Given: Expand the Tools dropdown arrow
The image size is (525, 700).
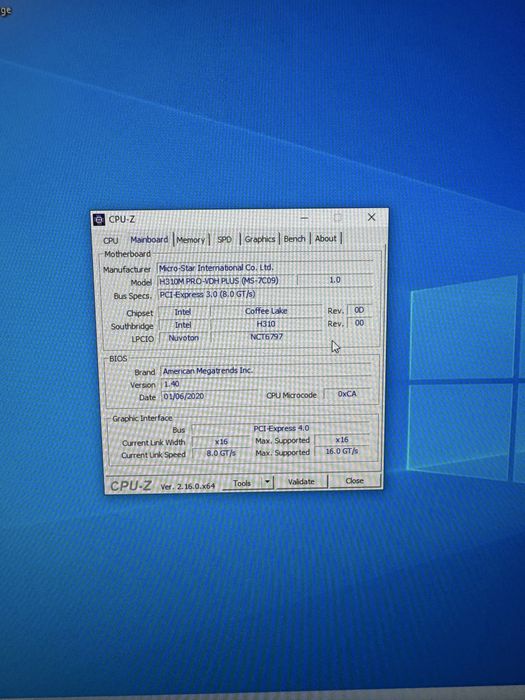Looking at the screenshot, I should pyautogui.click(x=267, y=482).
